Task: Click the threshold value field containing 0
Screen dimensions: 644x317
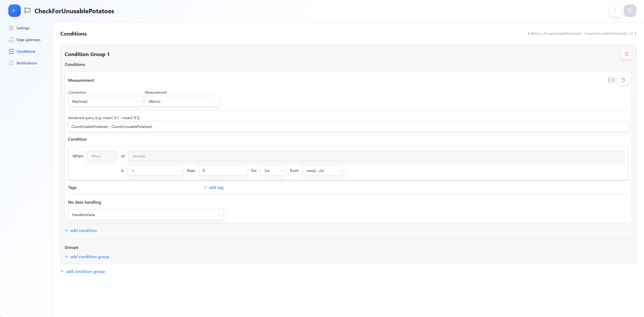Action: pyautogui.click(x=223, y=170)
